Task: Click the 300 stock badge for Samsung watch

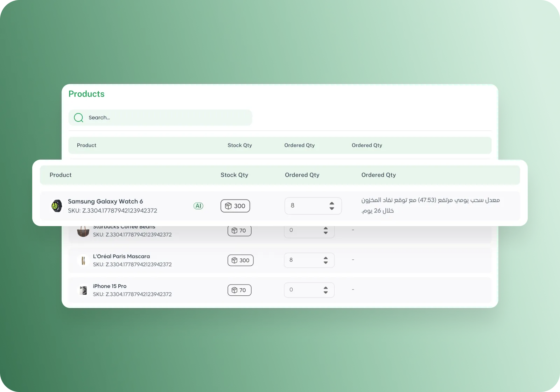Action: [x=235, y=206]
